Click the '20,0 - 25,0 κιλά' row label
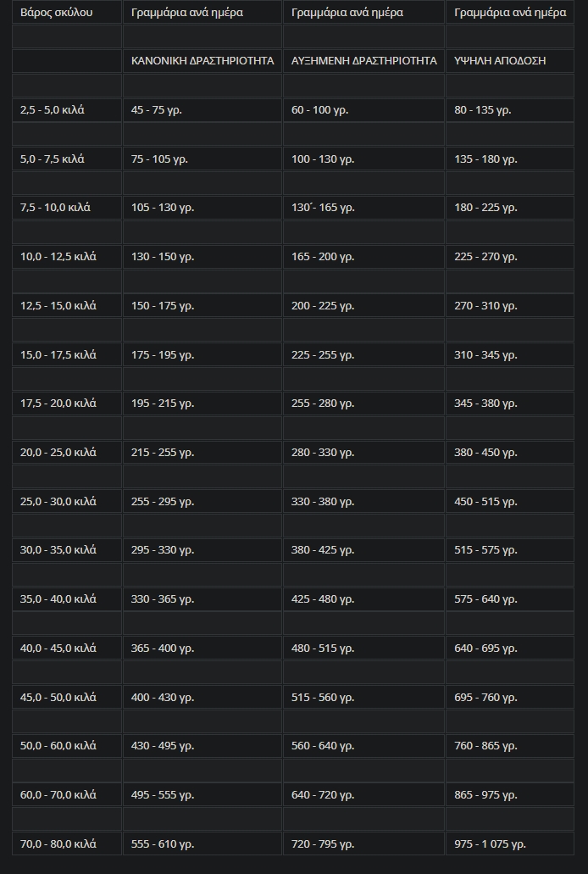 point(67,452)
